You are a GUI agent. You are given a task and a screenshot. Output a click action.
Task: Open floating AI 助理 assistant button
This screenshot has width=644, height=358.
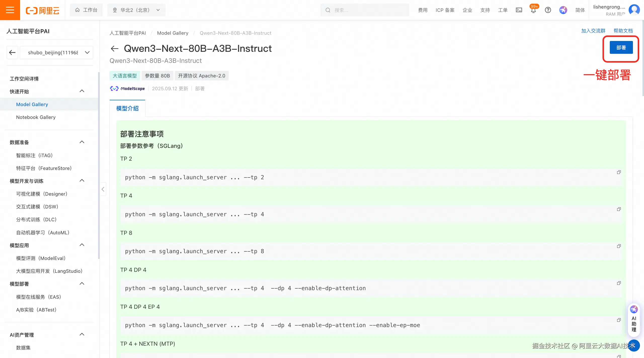pos(634,320)
